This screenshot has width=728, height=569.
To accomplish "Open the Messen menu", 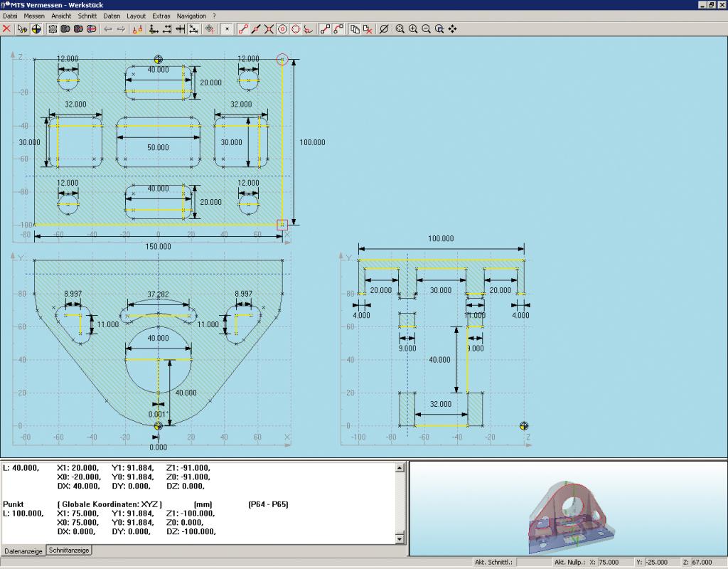I will pos(34,16).
